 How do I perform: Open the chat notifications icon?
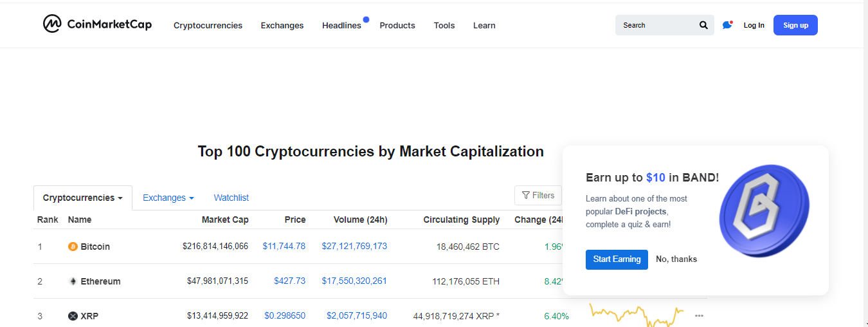[x=727, y=25]
